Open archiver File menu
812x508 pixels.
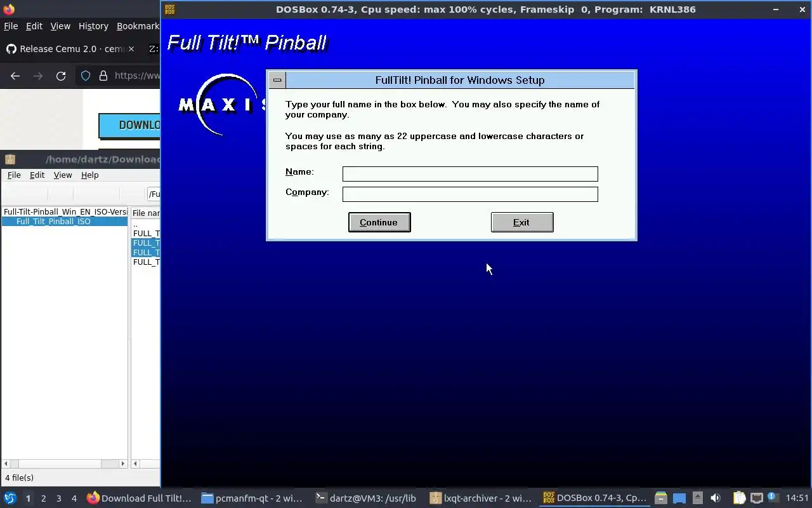point(14,175)
